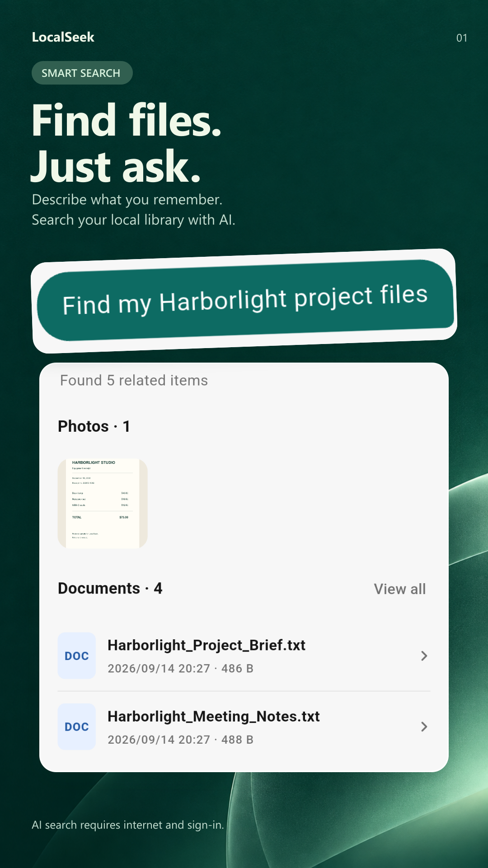Click the 'Describe what you remember.' subtitle line
Viewport: 488px width, 868px height.
[x=127, y=199]
